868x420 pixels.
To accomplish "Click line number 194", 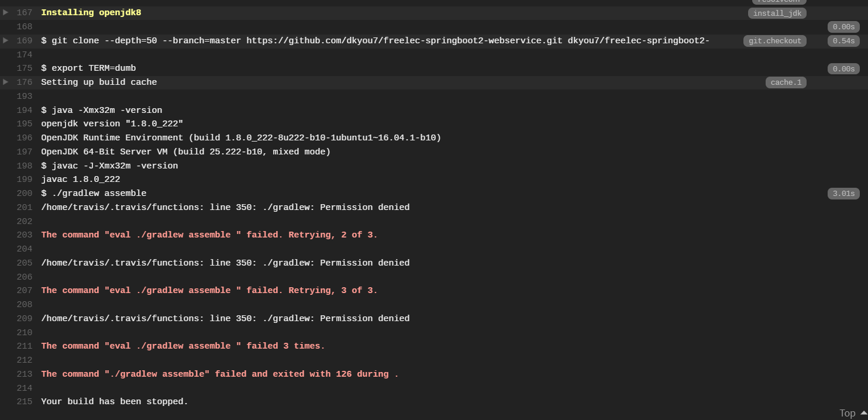I will coord(24,110).
